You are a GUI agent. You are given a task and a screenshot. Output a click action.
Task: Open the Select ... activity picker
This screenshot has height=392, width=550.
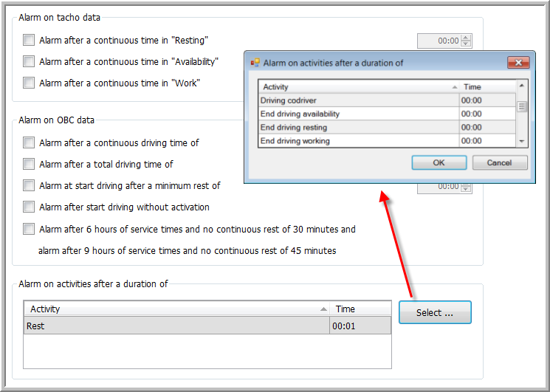pyautogui.click(x=435, y=312)
